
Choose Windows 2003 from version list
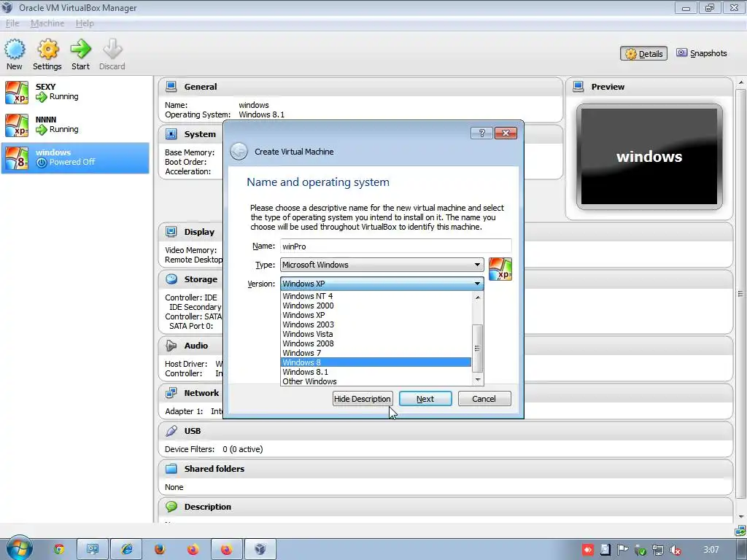coord(376,324)
